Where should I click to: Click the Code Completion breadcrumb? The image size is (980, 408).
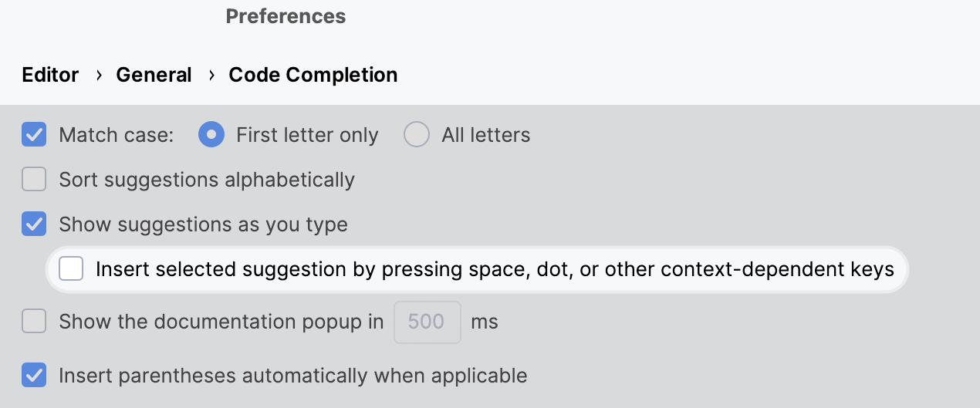tap(313, 75)
